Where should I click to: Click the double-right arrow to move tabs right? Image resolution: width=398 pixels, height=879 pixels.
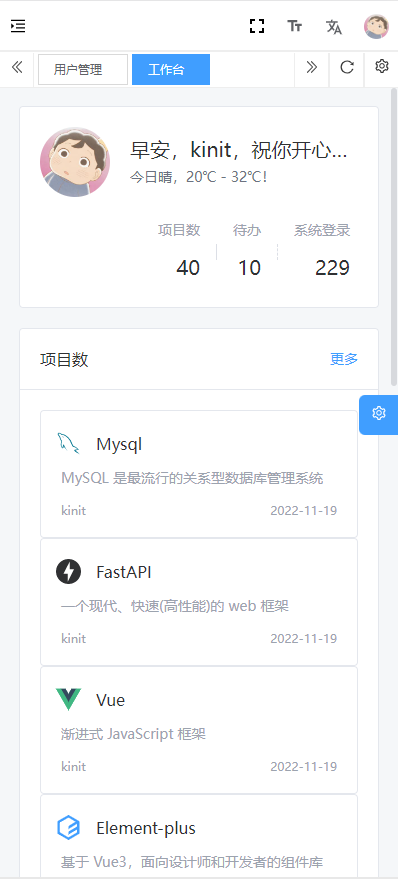click(312, 68)
